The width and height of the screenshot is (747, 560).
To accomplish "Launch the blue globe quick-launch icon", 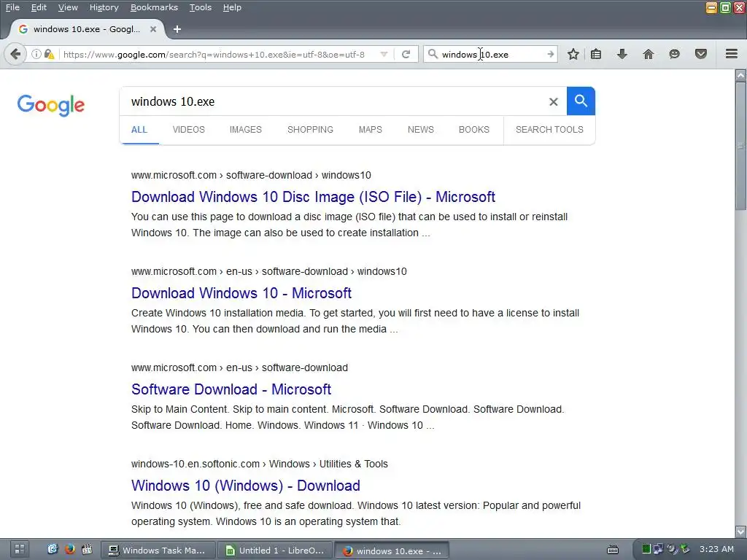I will (x=53, y=549).
